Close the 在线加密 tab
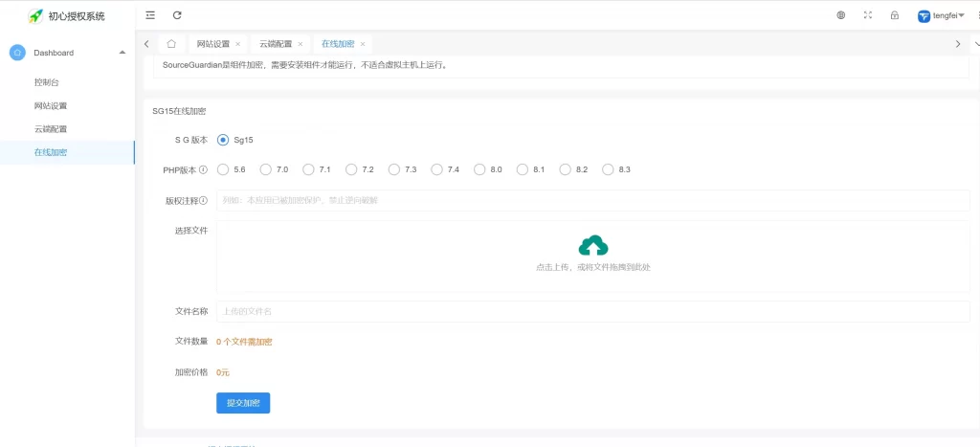980x447 pixels. coord(363,44)
